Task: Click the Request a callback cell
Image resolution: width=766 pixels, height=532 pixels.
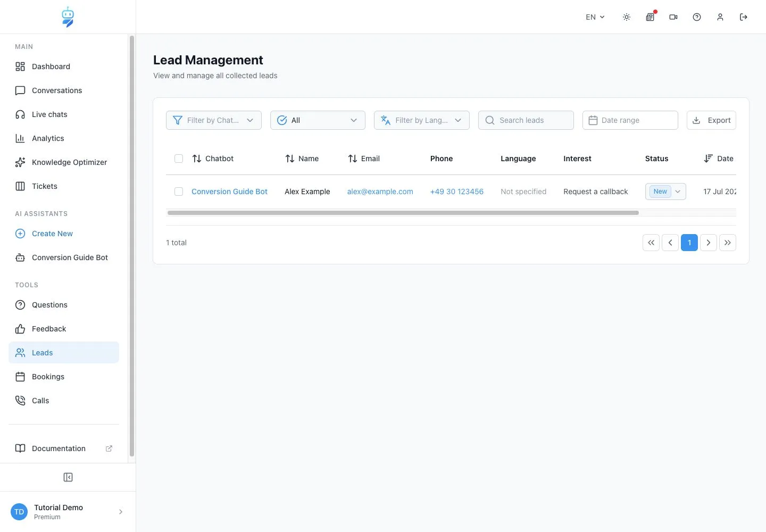Action: tap(596, 192)
